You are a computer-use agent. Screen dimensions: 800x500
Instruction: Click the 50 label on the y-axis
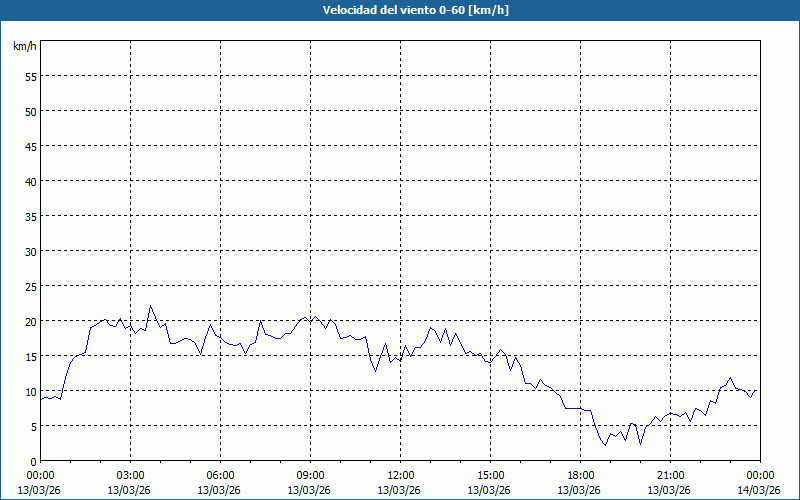point(30,112)
